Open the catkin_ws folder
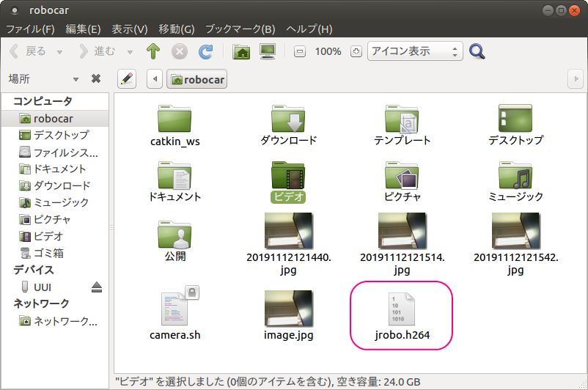 point(174,125)
